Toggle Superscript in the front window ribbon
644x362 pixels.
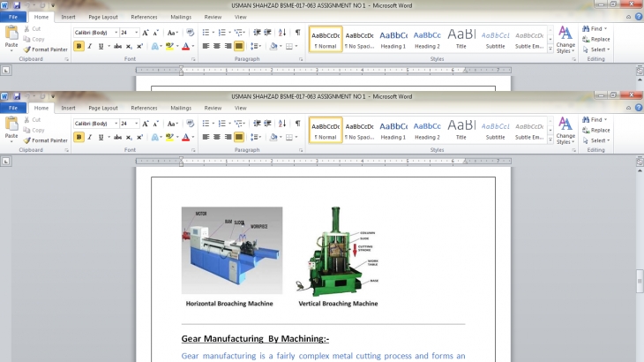pyautogui.click(x=139, y=137)
